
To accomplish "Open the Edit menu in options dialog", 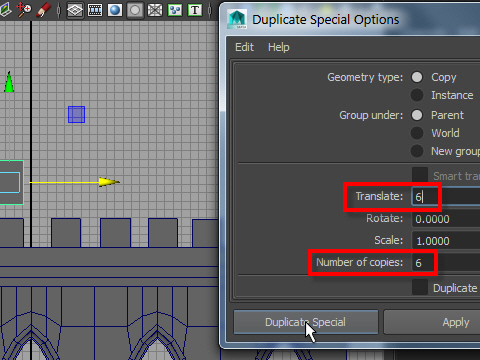I will [244, 47].
